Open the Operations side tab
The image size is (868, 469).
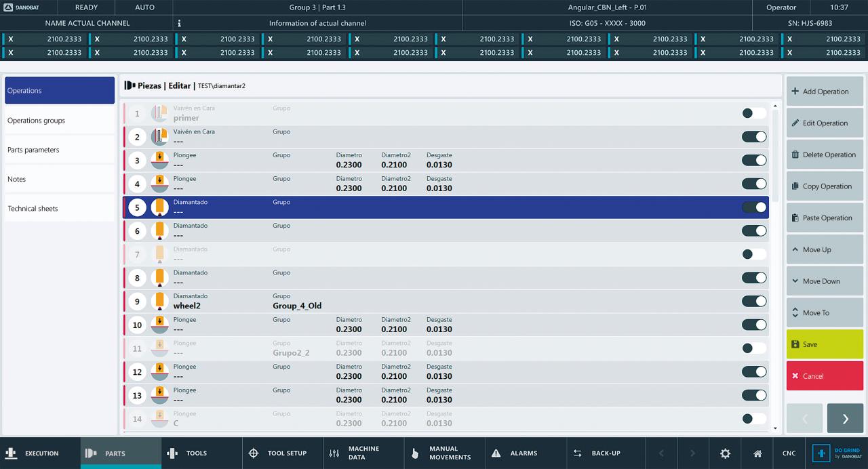(x=60, y=90)
